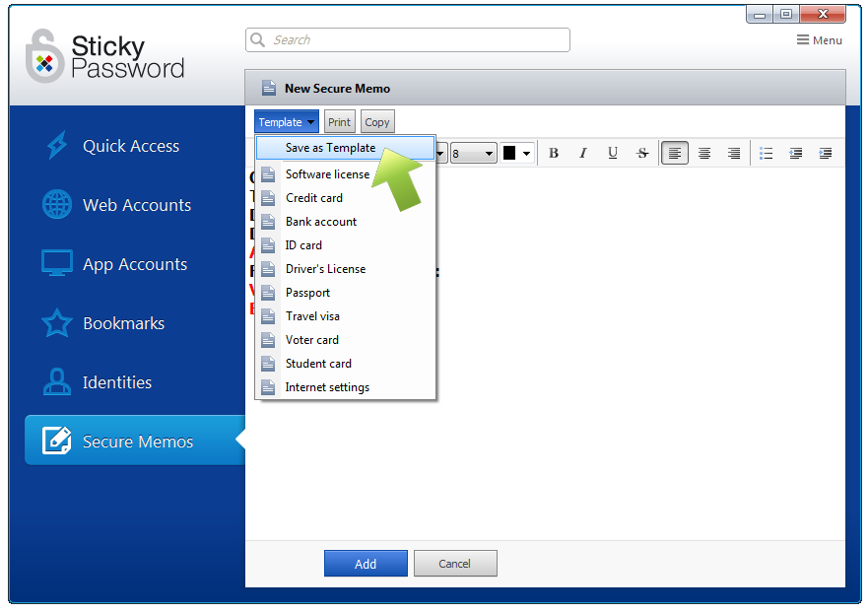Click the Student card template icon
This screenshot has width=868, height=613.
269,364
